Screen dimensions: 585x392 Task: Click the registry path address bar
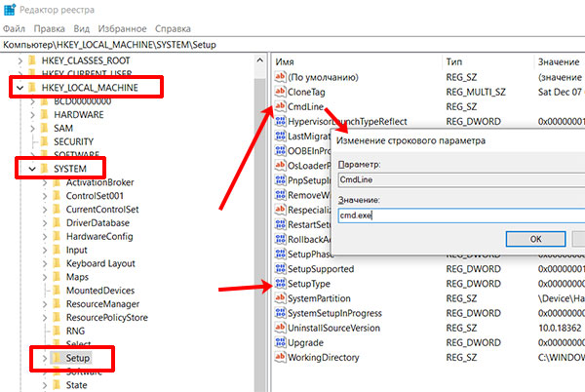pos(292,44)
